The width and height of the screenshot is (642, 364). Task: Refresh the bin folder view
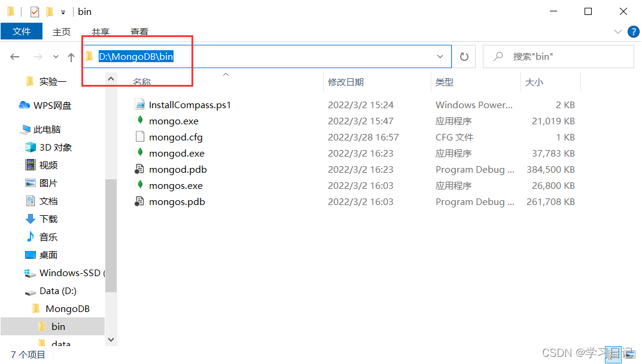(x=464, y=56)
